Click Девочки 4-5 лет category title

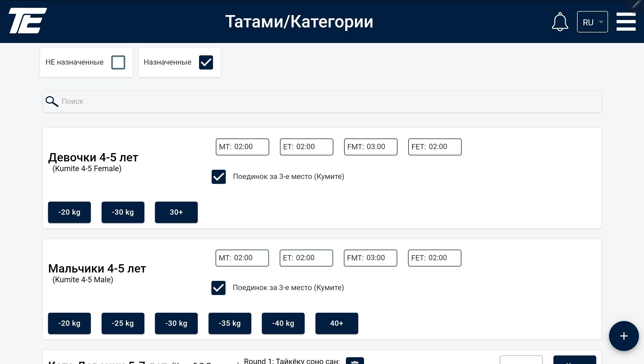point(93,158)
